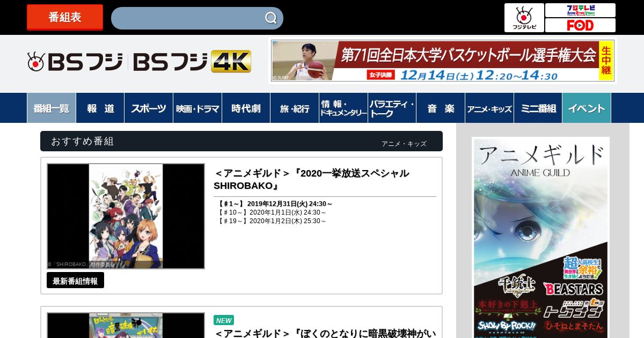The height and width of the screenshot is (338, 644).
Task: Click the アニメ・キッズ label in heading bar
Action: (404, 144)
